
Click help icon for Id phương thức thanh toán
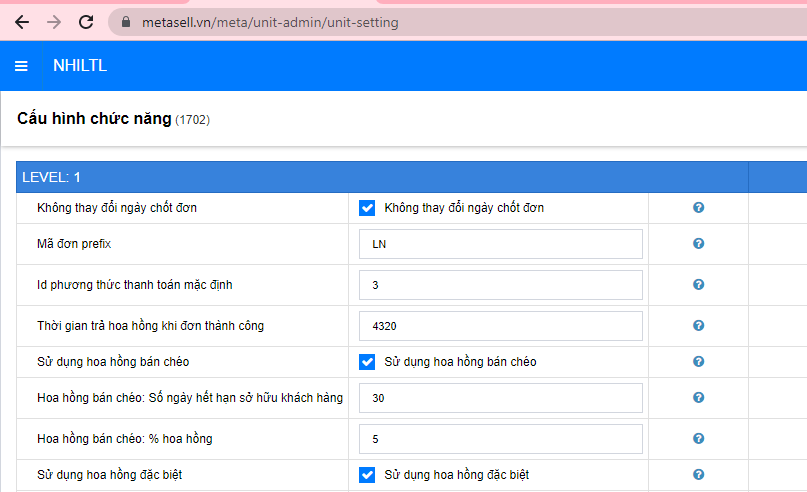pyautogui.click(x=698, y=284)
